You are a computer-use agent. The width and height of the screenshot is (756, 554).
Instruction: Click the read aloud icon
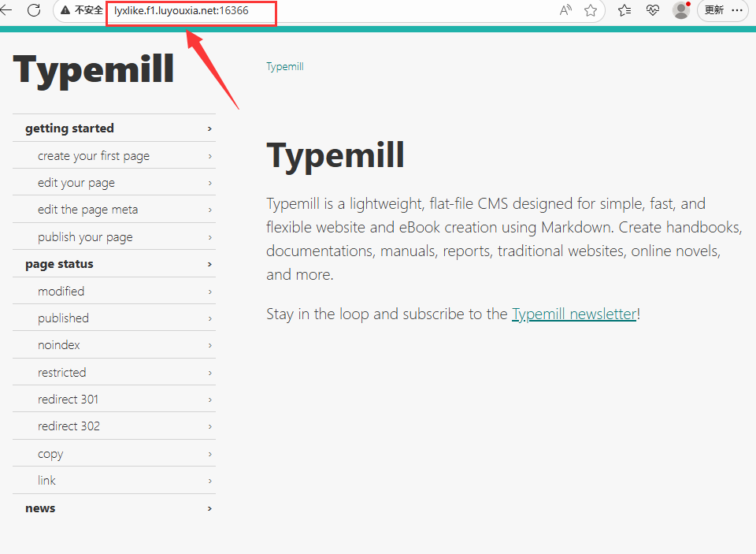tap(565, 10)
